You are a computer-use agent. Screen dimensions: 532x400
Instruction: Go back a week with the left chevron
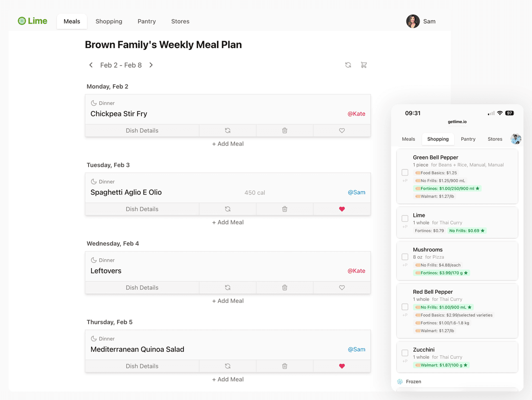pos(91,65)
